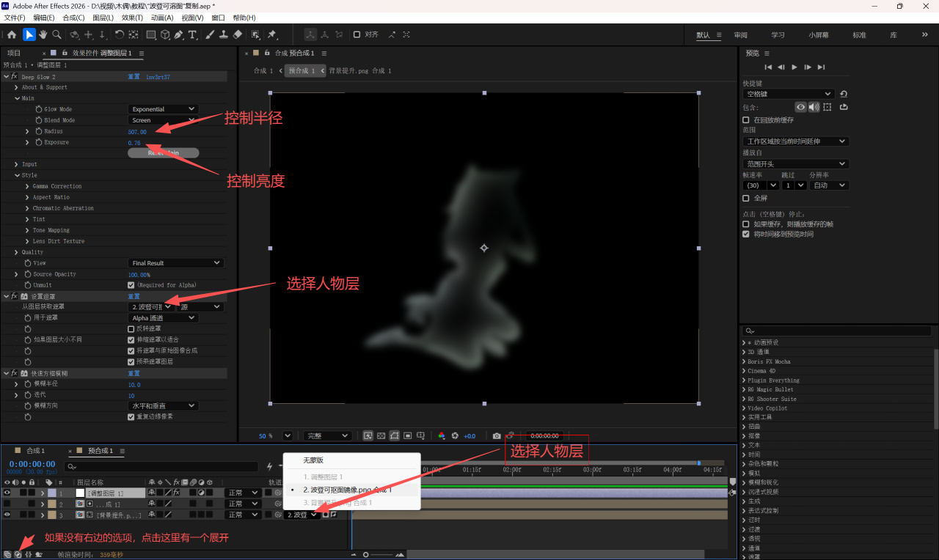The height and width of the screenshot is (560, 939).
Task: Toggle 重复边缘像素 checkbox
Action: click(131, 417)
